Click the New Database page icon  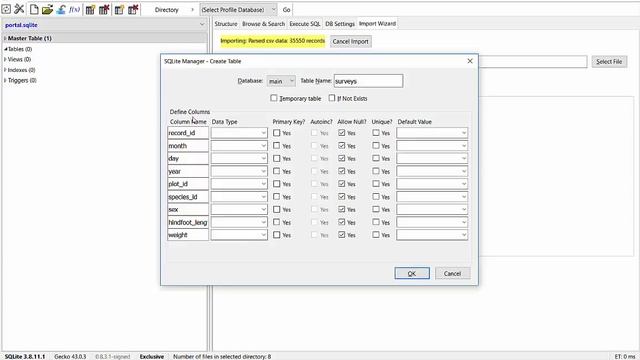pyautogui.click(x=34, y=9)
